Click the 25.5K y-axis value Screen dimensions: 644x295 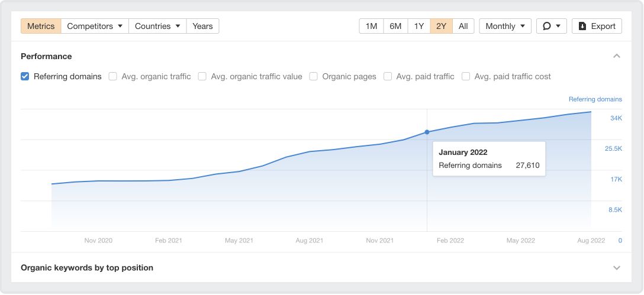pyautogui.click(x=614, y=148)
